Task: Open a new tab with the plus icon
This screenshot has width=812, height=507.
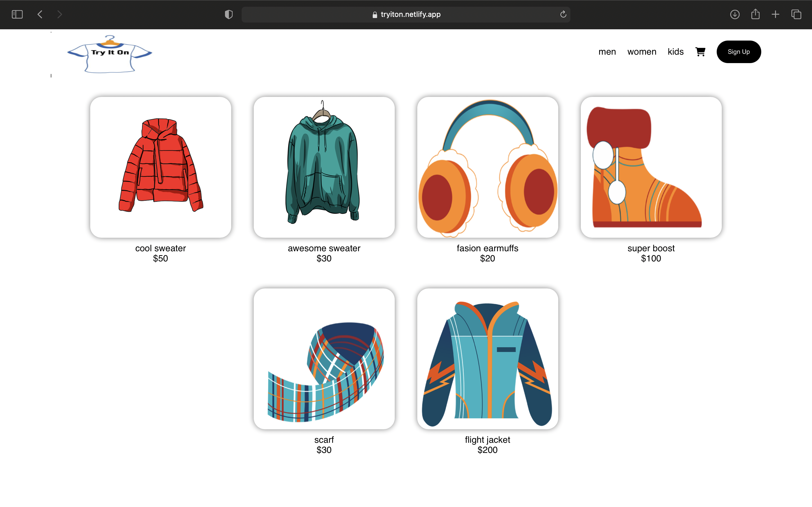Action: (x=775, y=14)
